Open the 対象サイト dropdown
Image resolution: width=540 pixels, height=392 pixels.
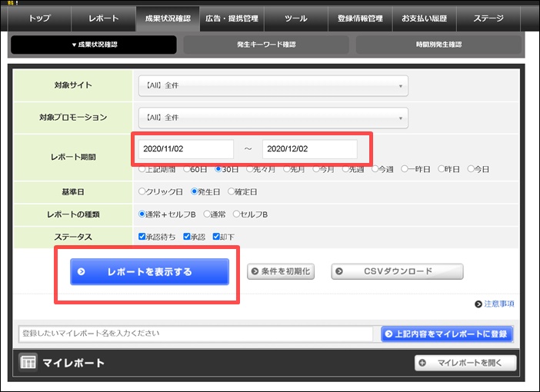click(x=272, y=86)
